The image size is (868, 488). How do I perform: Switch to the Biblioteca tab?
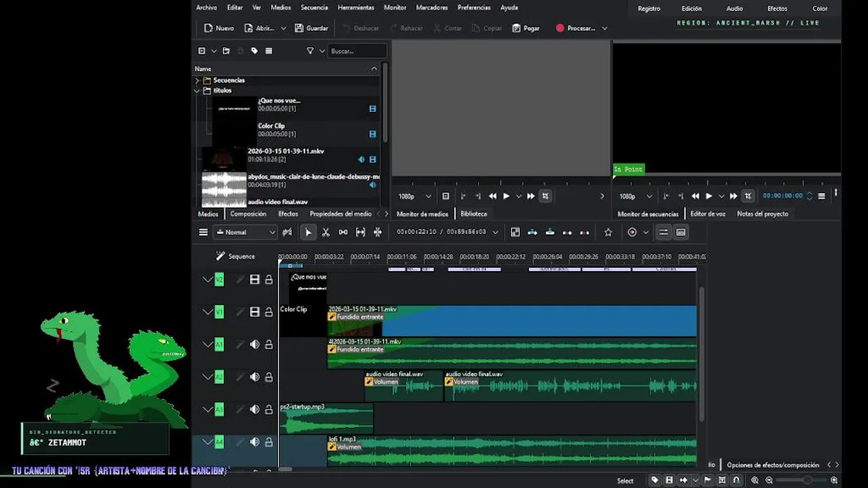(473, 213)
